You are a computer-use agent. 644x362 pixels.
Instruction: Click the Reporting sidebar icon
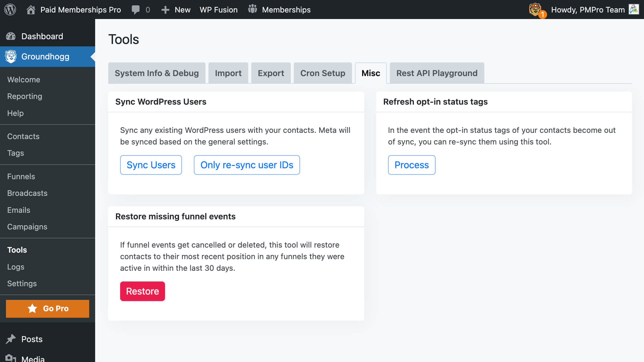point(24,96)
